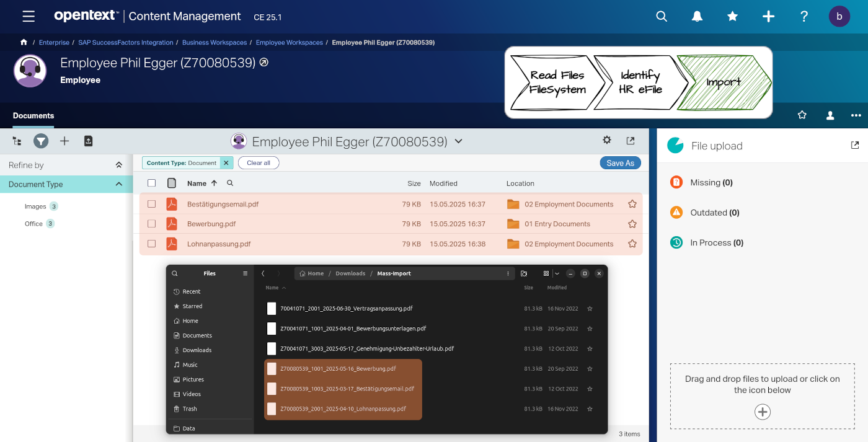Expand the Employee Phil Egger title dropdown
Screen dimensions: 868x442
click(459, 141)
